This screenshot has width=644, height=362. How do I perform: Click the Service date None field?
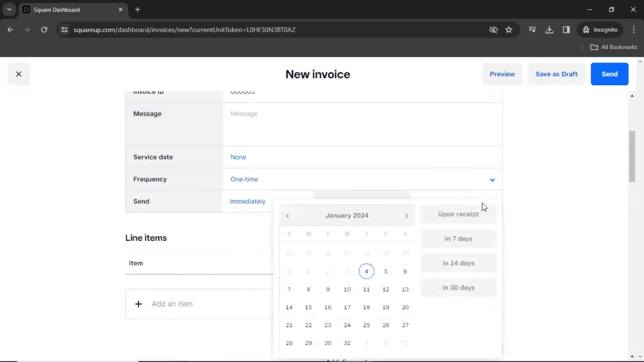[237, 157]
